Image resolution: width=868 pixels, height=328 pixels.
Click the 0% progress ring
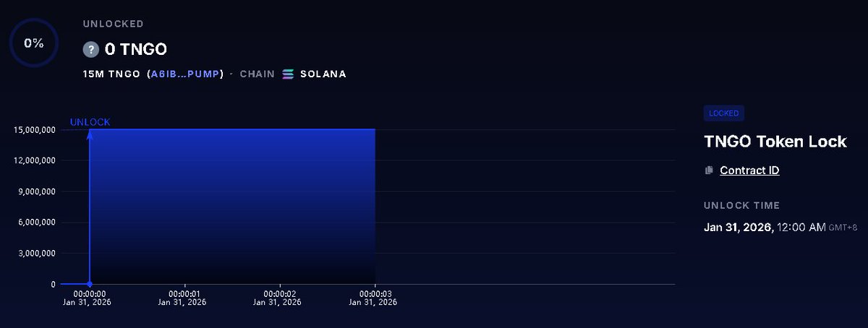(34, 43)
